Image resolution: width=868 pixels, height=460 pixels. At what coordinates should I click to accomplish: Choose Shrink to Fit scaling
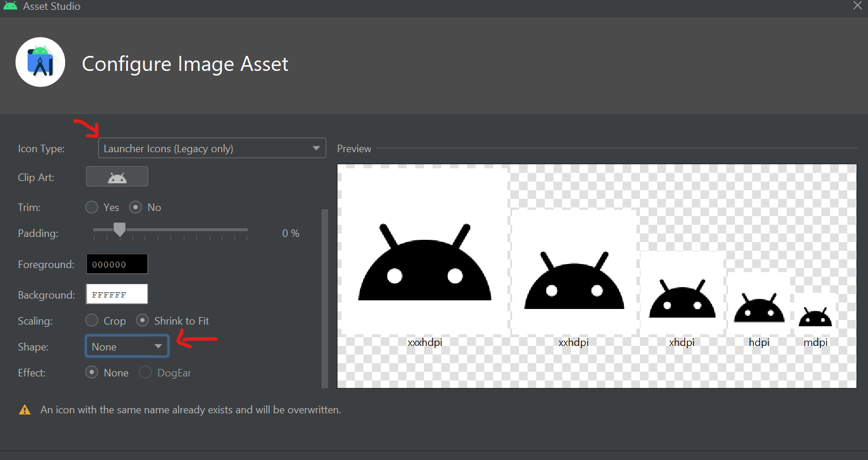[142, 321]
